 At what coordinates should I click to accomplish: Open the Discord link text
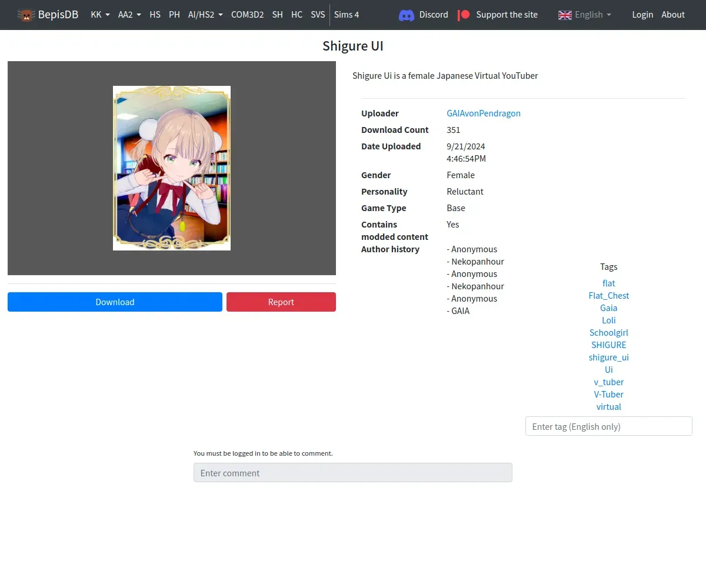click(434, 15)
